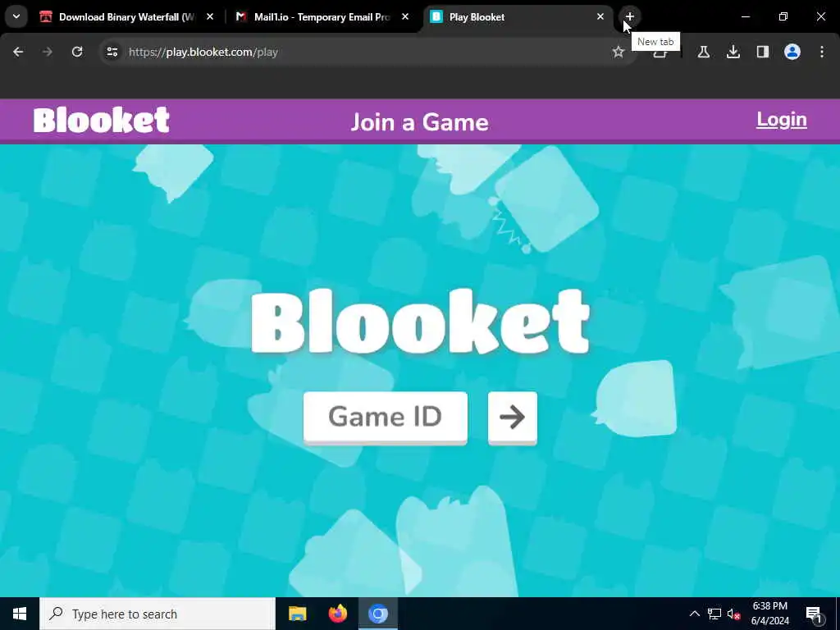Click the Mail1.io favicon on tab
840x630 pixels.
click(241, 17)
